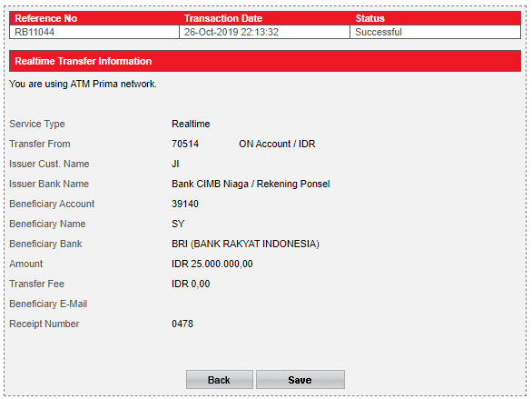The width and height of the screenshot is (532, 399).
Task: Select the amount IDR 25.000.000,00
Action: (212, 264)
